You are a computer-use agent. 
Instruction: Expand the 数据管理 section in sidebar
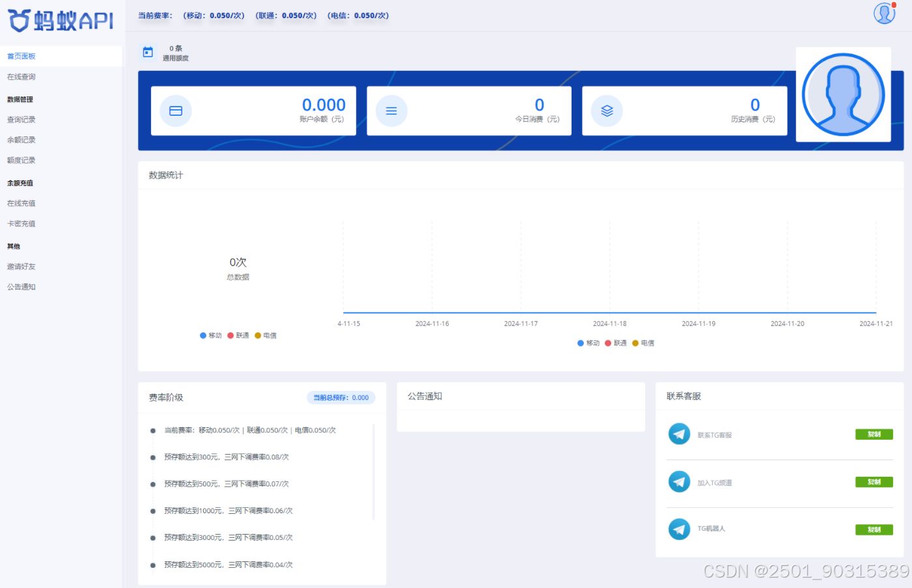point(21,99)
